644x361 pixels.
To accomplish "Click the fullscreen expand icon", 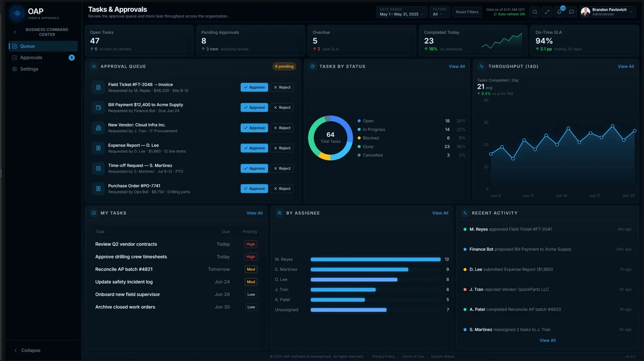I will [x=547, y=12].
